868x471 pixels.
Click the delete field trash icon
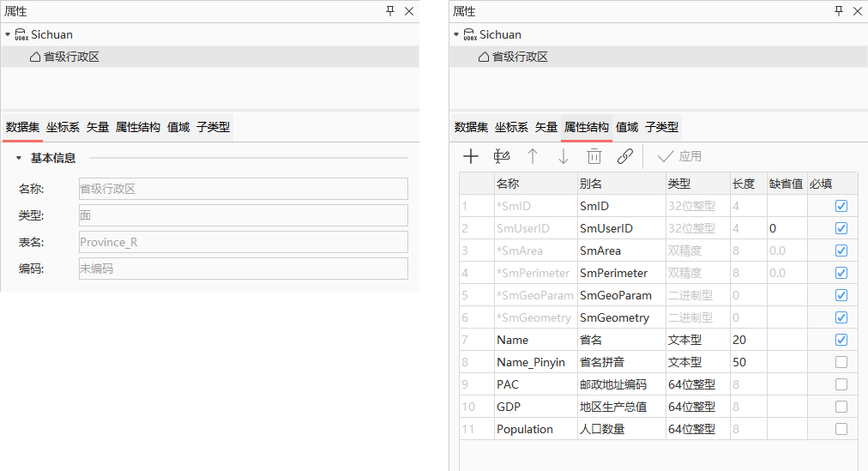(x=594, y=156)
